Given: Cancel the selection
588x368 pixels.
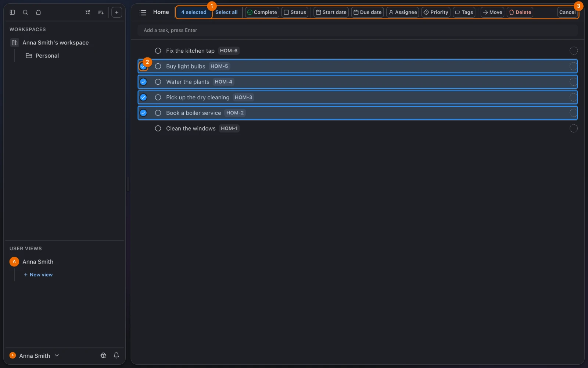Looking at the screenshot, I should click(x=567, y=12).
